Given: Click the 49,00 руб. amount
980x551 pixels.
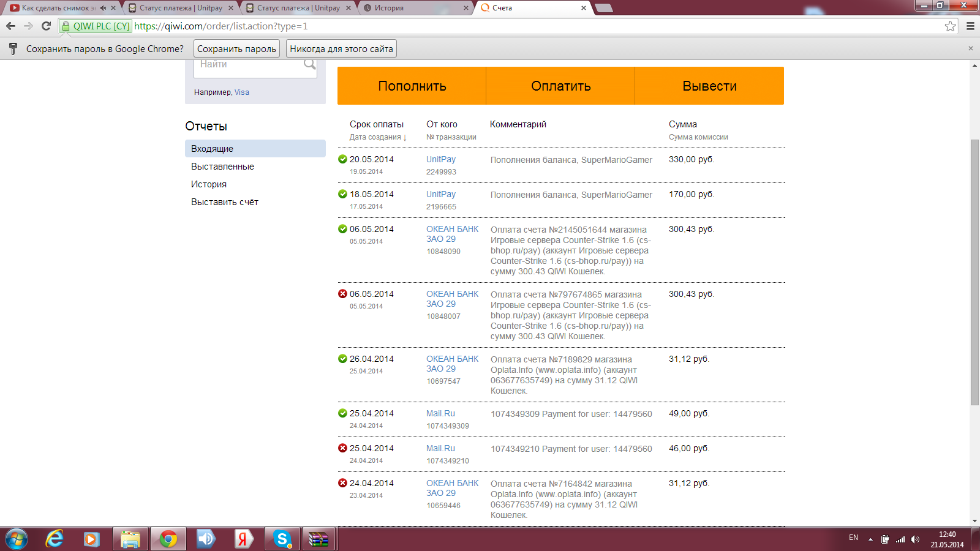Looking at the screenshot, I should click(689, 413).
